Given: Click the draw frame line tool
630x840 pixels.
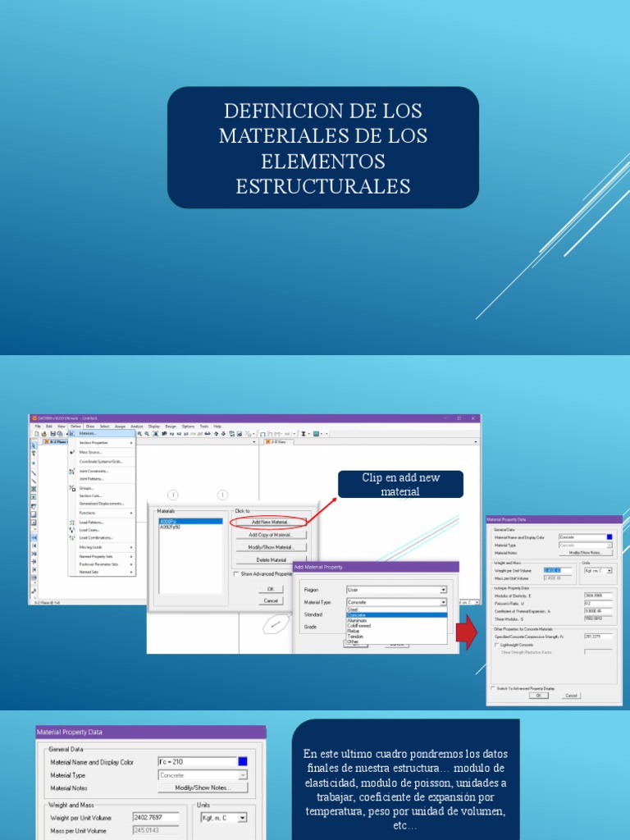Looking at the screenshot, I should [x=34, y=473].
